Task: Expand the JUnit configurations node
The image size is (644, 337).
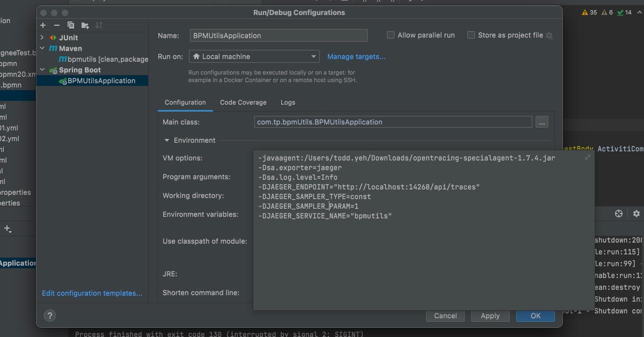Action: click(42, 38)
